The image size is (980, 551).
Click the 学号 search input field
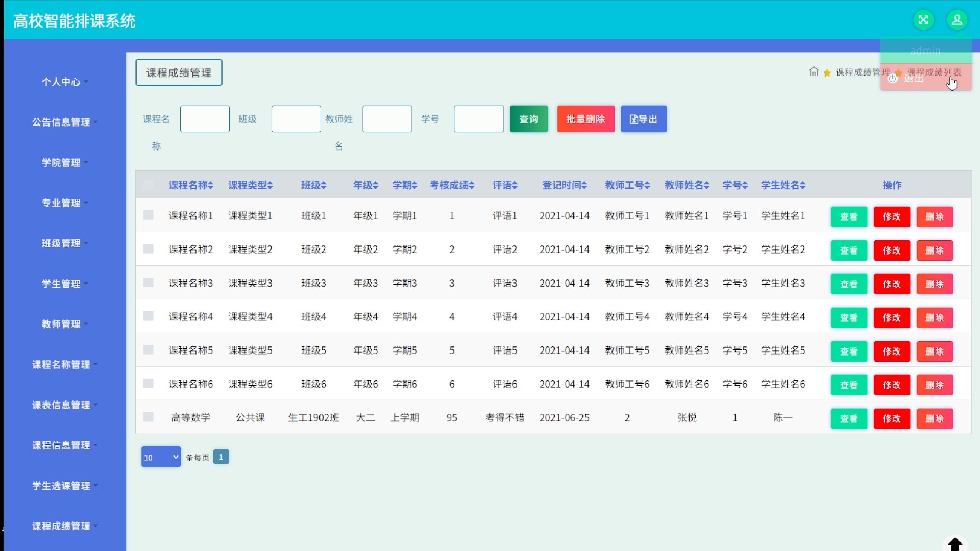(x=479, y=119)
